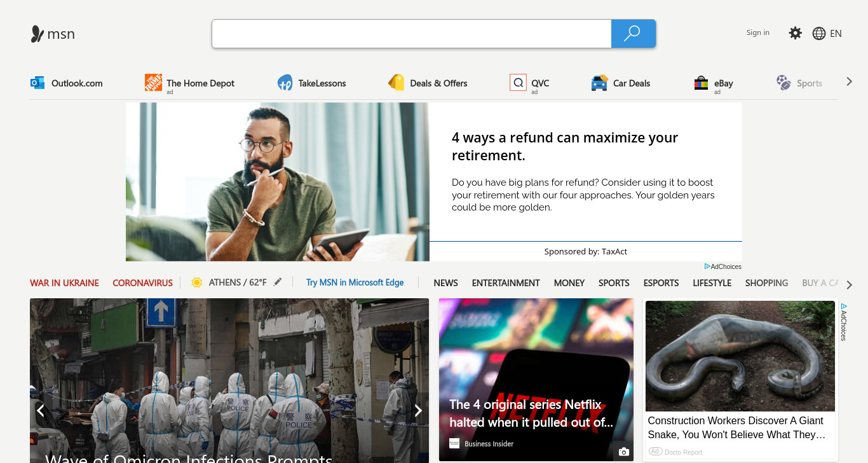Open the giant snake ad image
This screenshot has height=463, width=868.
pyautogui.click(x=740, y=356)
